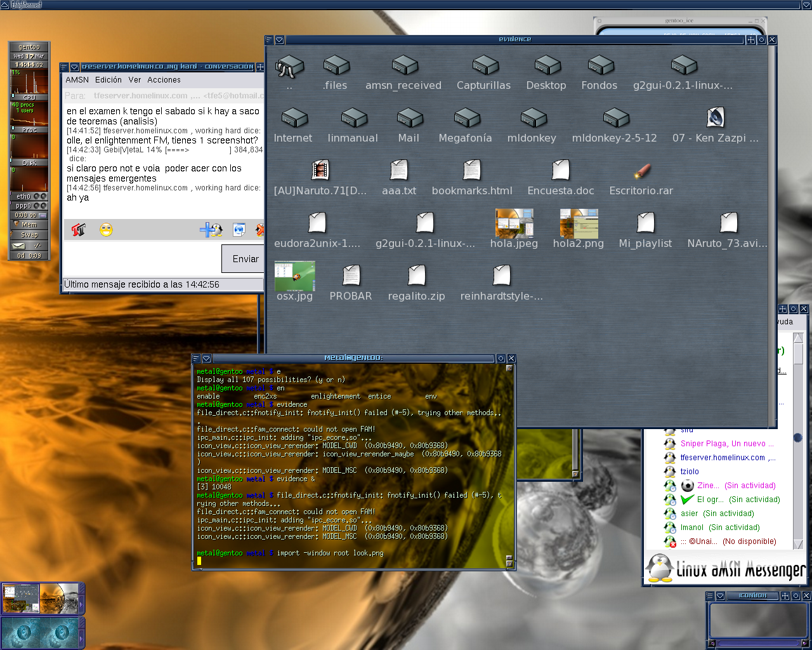Screen dimensions: 812x650
Task: Select the Mail folder icon
Action: [410, 117]
